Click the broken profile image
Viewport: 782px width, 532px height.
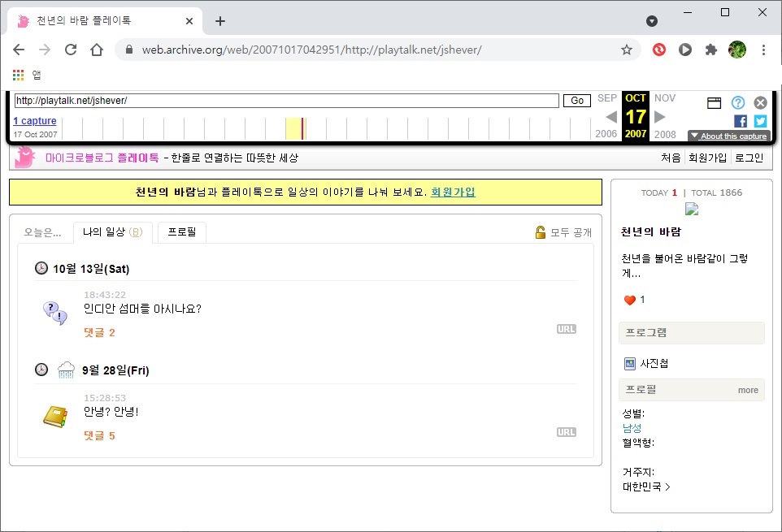click(x=692, y=209)
